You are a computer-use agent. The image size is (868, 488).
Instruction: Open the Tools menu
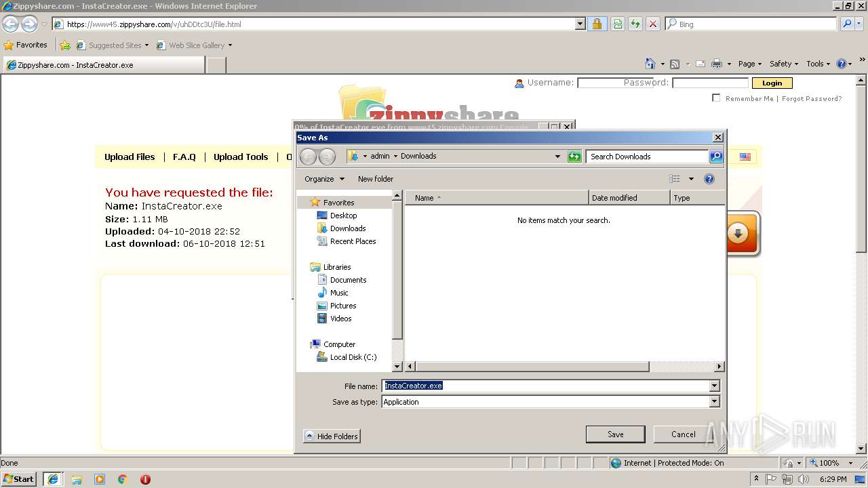pyautogui.click(x=818, y=64)
